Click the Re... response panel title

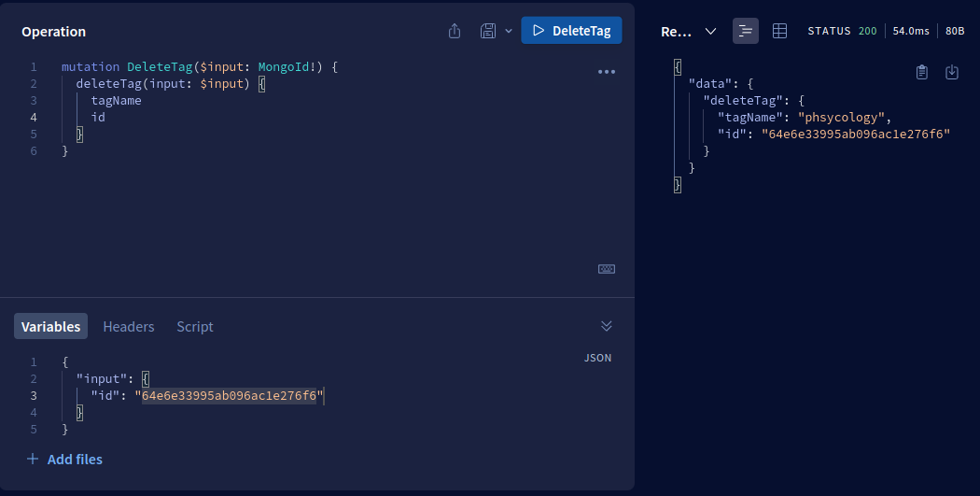pos(677,31)
